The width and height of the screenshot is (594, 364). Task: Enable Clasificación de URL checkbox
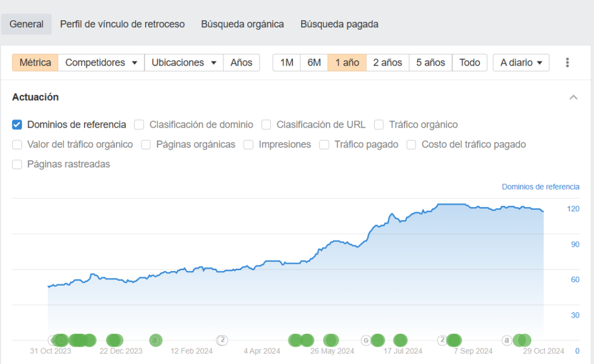(x=266, y=125)
